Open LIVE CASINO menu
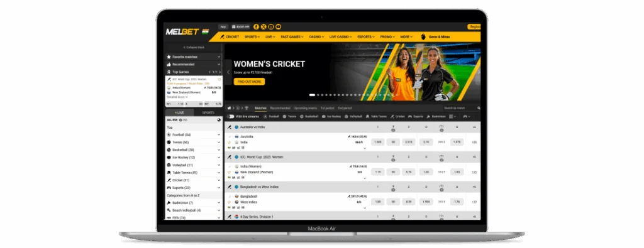This screenshot has width=644, height=248. pos(340,37)
